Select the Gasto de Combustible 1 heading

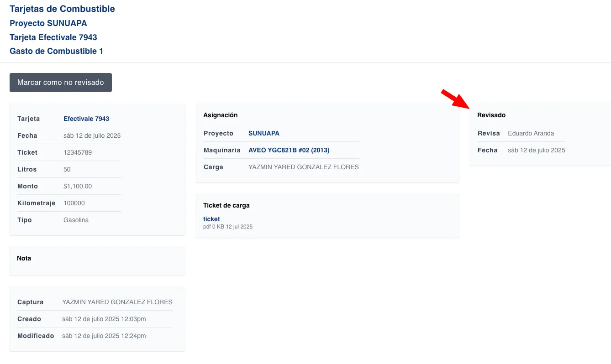pos(56,51)
